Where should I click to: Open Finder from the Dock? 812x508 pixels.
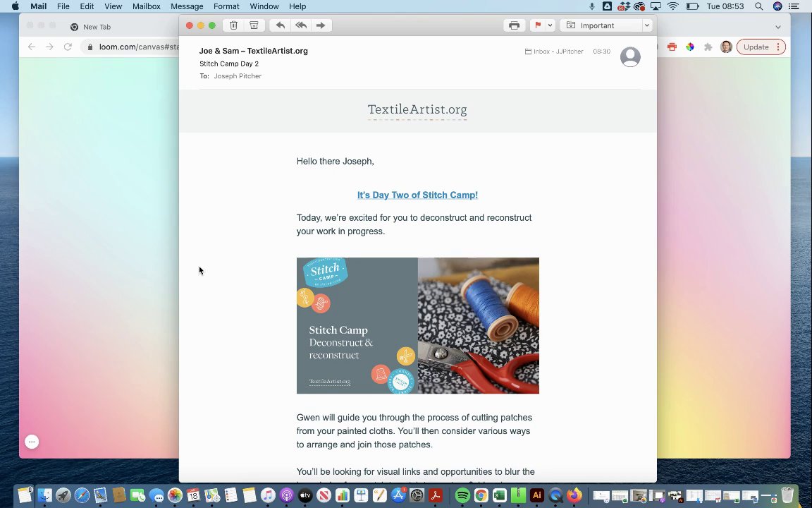pyautogui.click(x=44, y=495)
